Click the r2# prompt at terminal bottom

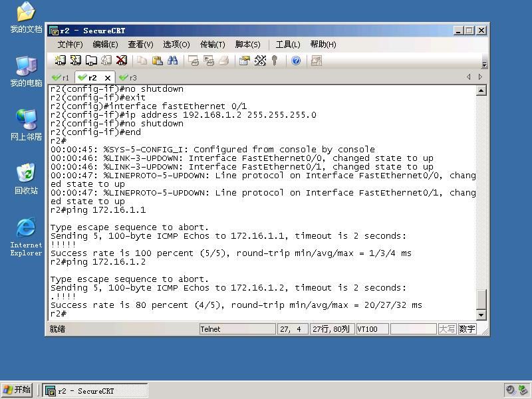pos(59,313)
